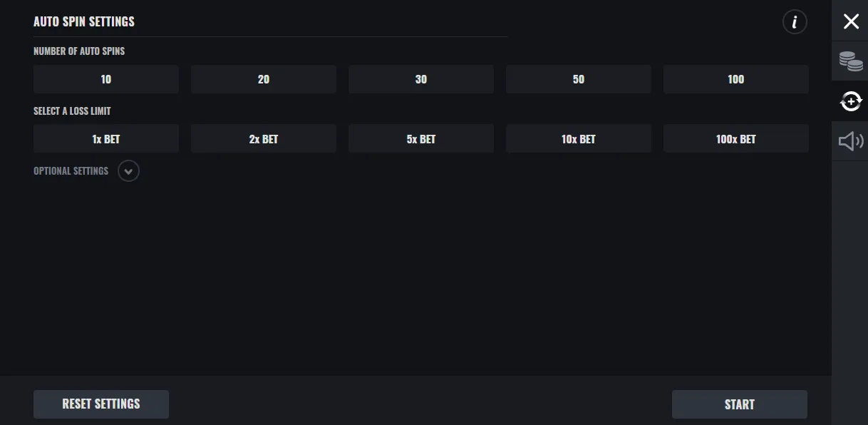Image resolution: width=868 pixels, height=425 pixels.
Task: Expand Optional Settings chevron
Action: click(128, 171)
